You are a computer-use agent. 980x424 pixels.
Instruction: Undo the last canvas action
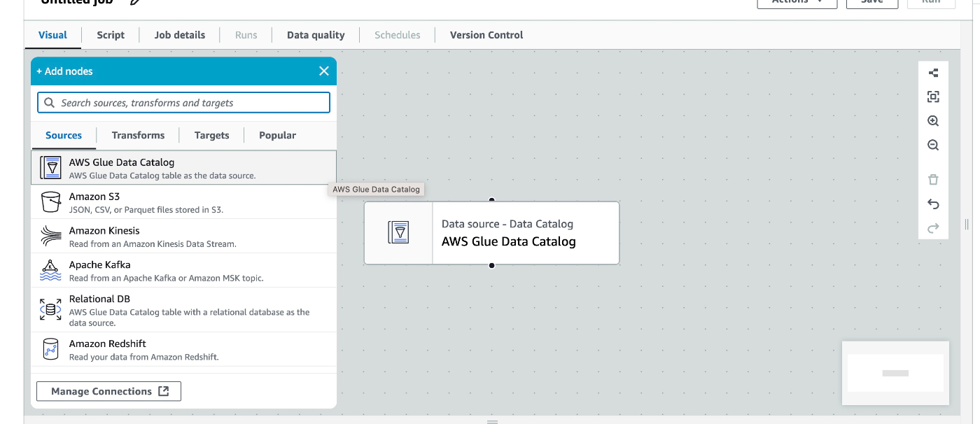pos(933,204)
